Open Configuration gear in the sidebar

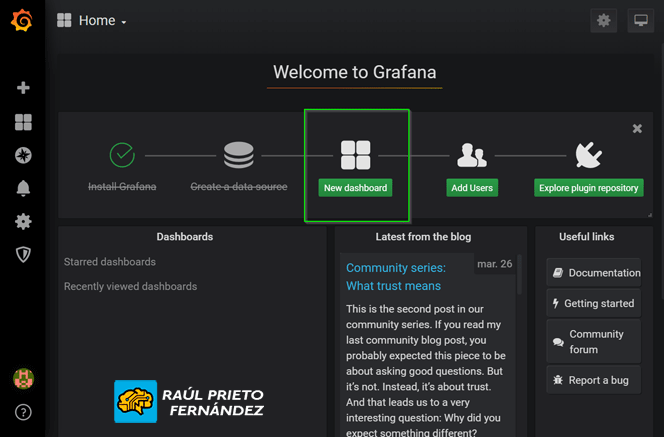pos(23,221)
